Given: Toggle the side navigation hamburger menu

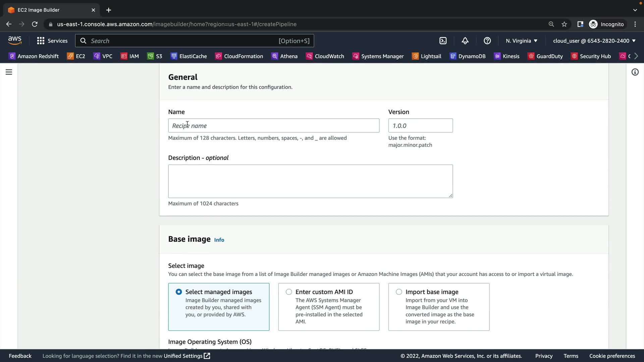Looking at the screenshot, I should pos(9,72).
